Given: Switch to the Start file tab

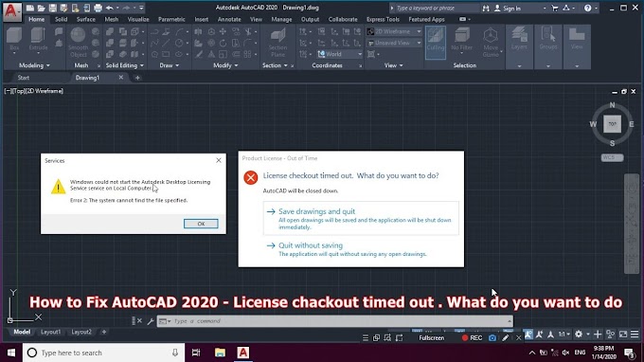Looking at the screenshot, I should point(24,78).
